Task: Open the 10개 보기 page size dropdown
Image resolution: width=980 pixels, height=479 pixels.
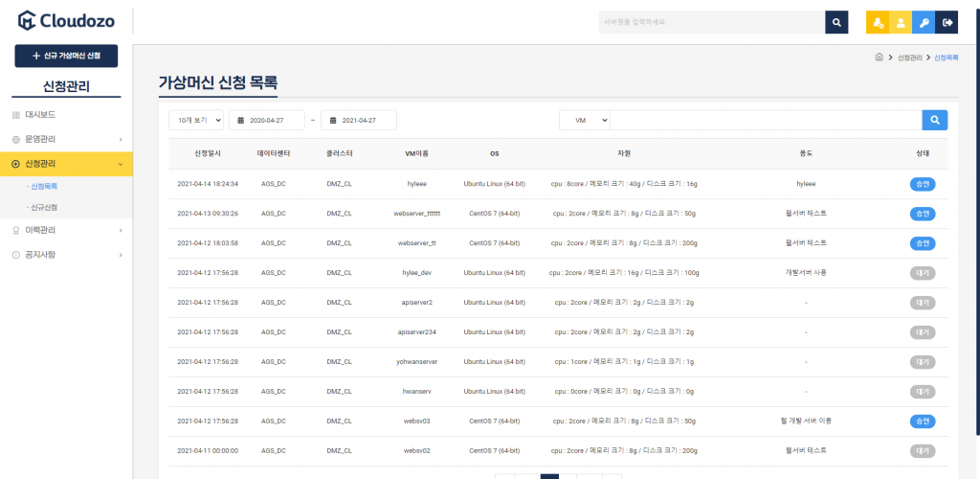Action: 196,120
